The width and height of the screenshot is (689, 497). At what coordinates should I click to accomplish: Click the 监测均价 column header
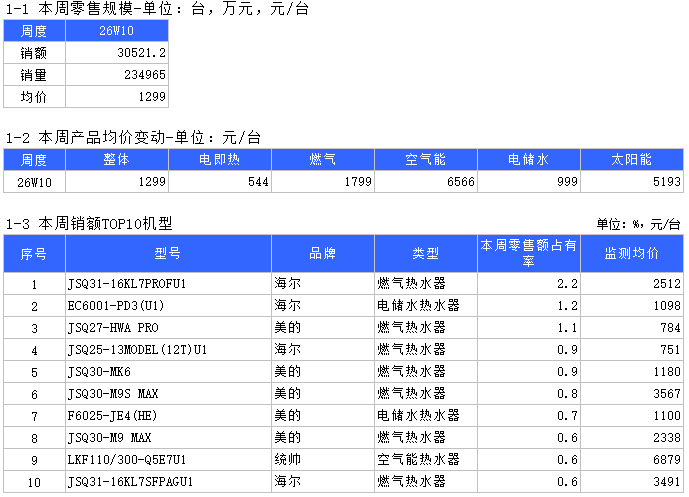click(631, 254)
